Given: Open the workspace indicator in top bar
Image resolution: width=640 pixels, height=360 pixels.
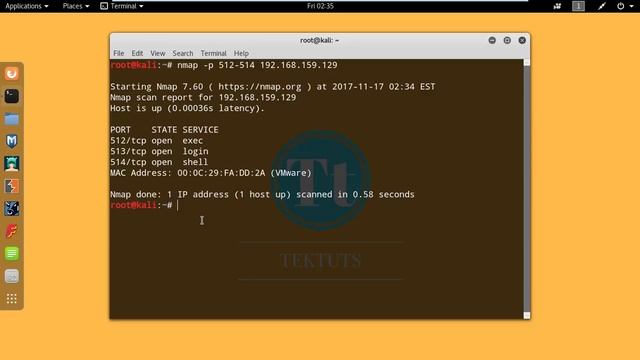Looking at the screenshot, I should 578,6.
